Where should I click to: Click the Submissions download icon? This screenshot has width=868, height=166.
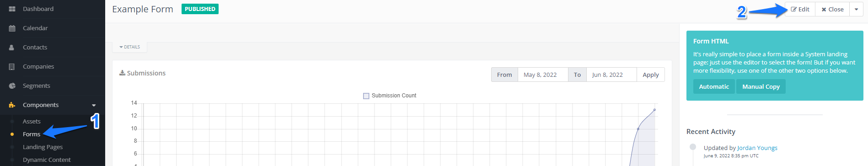point(122,73)
